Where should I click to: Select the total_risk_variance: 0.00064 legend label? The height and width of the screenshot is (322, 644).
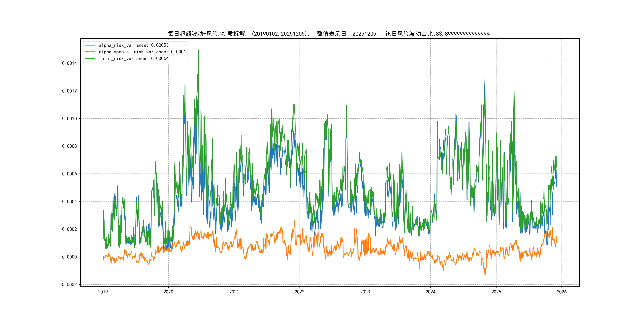point(134,58)
